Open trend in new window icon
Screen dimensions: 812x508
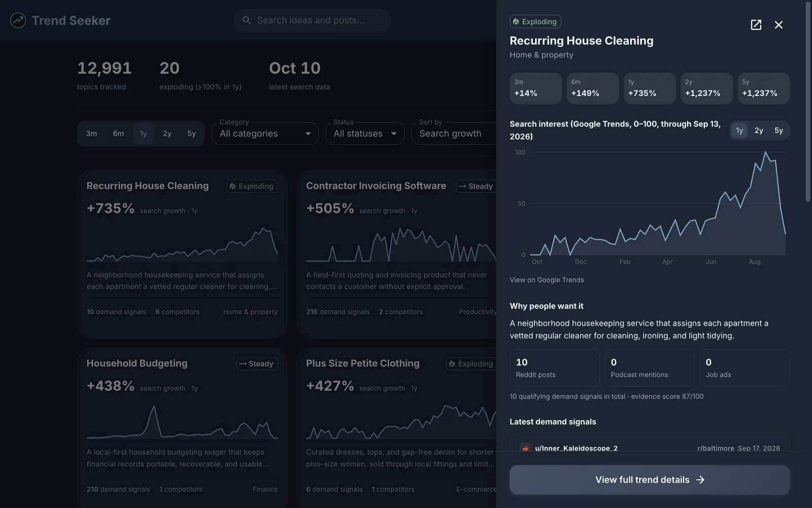[756, 25]
